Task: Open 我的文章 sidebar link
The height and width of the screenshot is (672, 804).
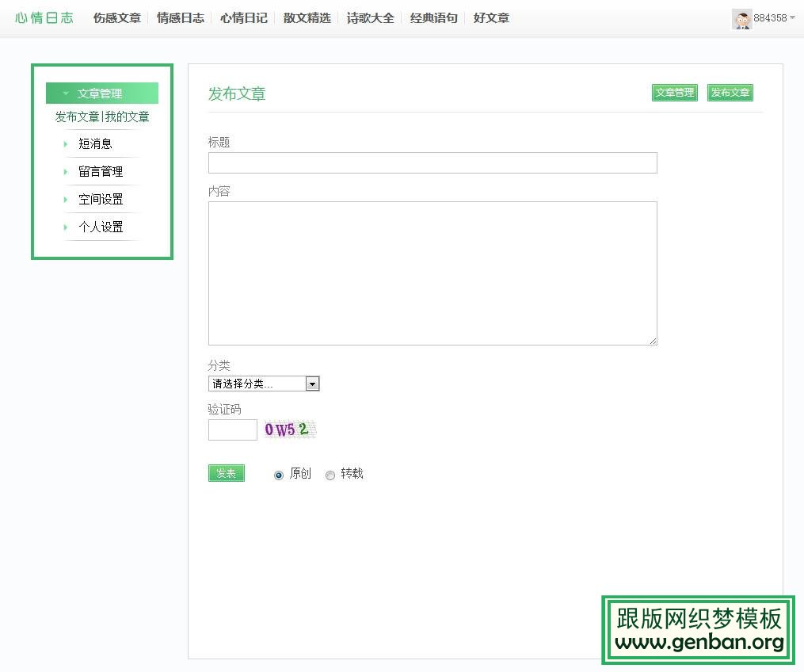Action: click(128, 117)
